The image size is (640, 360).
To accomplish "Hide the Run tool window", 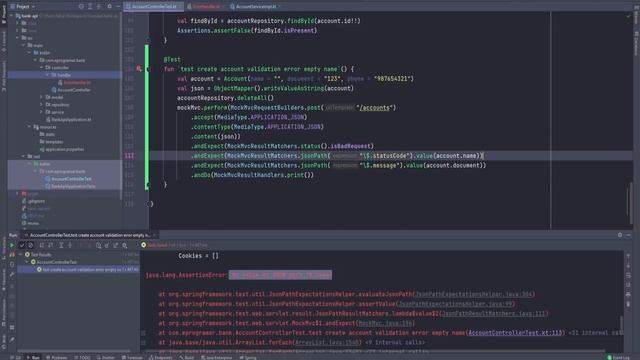I will (629, 235).
